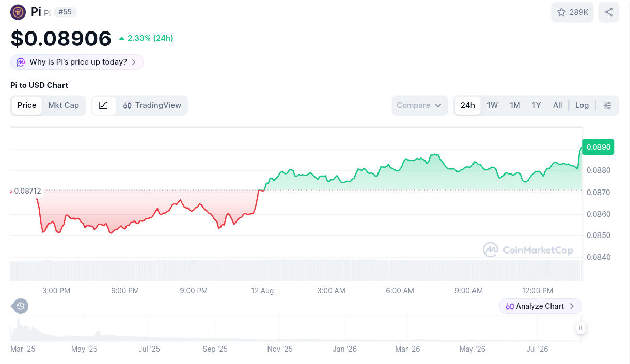
Task: Expand the Compare dropdown
Action: pyautogui.click(x=420, y=105)
